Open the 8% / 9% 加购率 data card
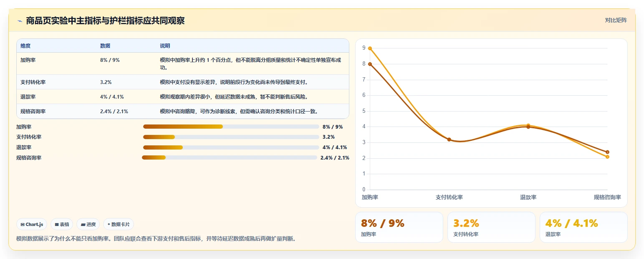The image size is (644, 259). click(399, 227)
